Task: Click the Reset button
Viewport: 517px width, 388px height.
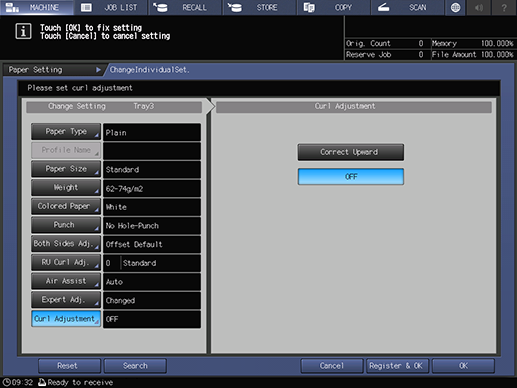Action: coord(69,366)
